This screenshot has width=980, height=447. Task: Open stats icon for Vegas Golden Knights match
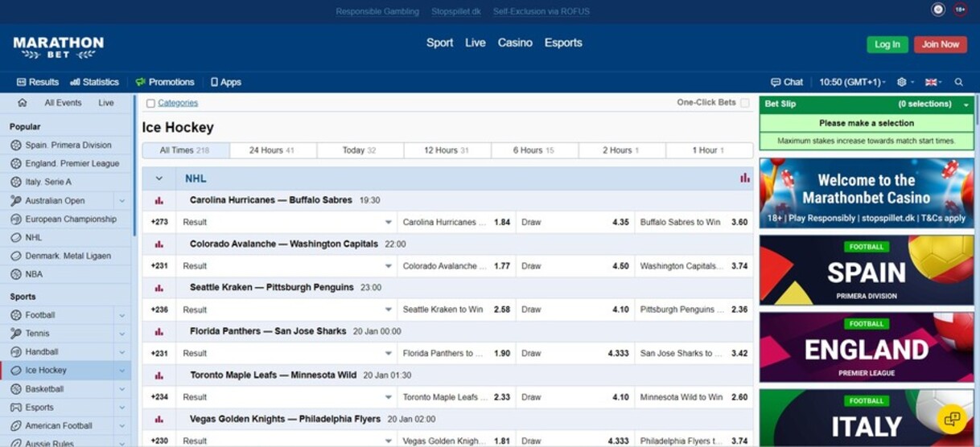coord(159,419)
